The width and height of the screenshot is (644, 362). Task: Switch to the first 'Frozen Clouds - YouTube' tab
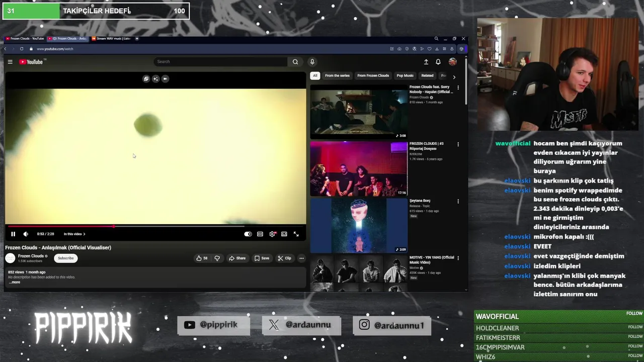25,39
